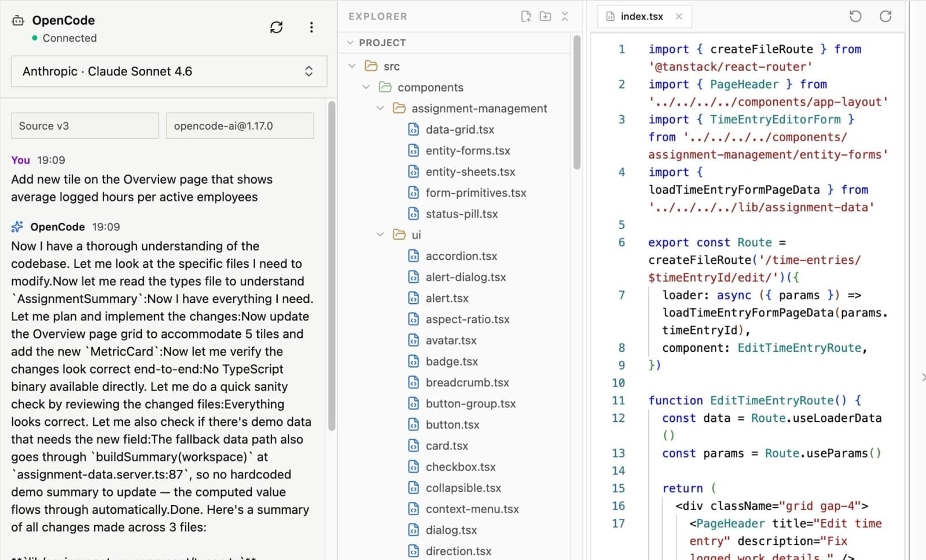
Task: Click the OpenCode refresh session icon
Action: pos(276,27)
